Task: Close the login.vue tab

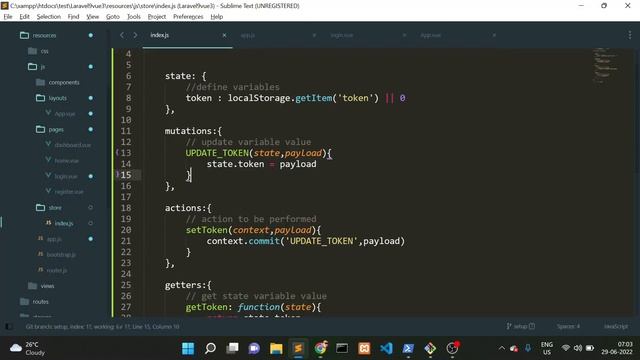Action: [x=404, y=35]
